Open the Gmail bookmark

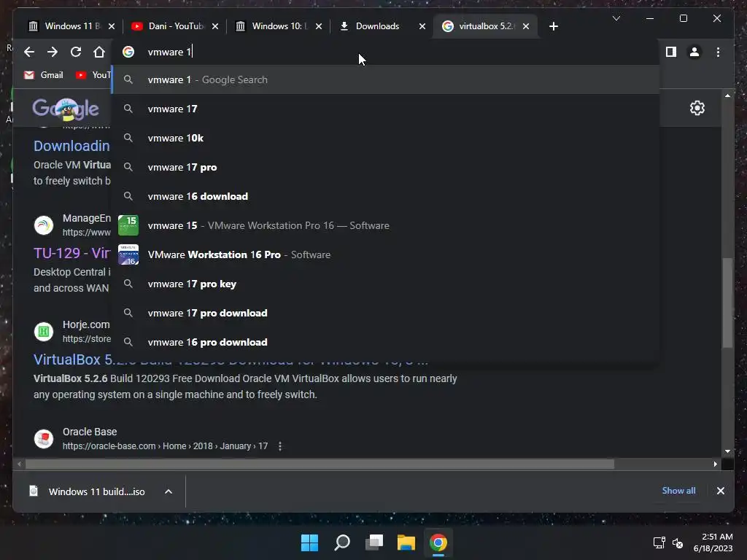coord(43,75)
